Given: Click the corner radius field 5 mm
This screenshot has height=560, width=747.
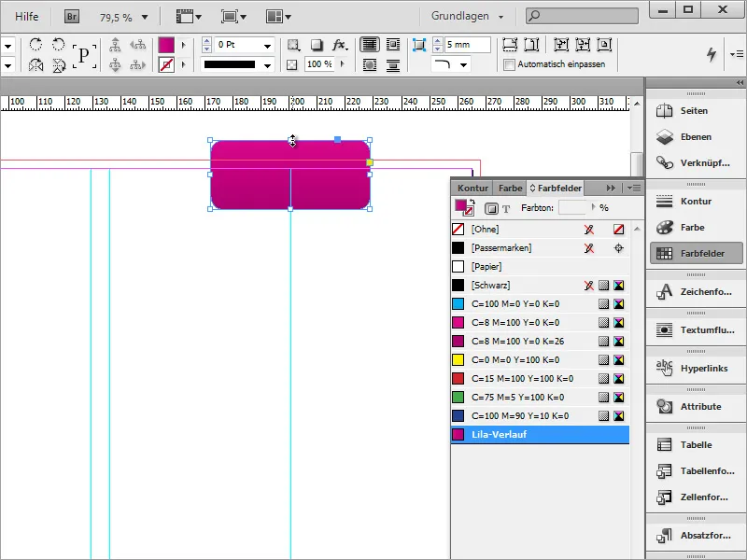Looking at the screenshot, I should click(467, 45).
